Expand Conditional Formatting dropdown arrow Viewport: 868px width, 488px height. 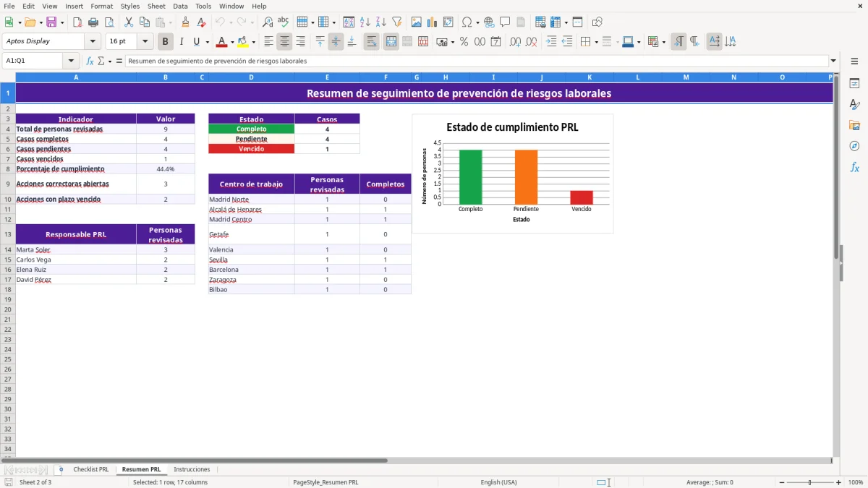pos(663,42)
